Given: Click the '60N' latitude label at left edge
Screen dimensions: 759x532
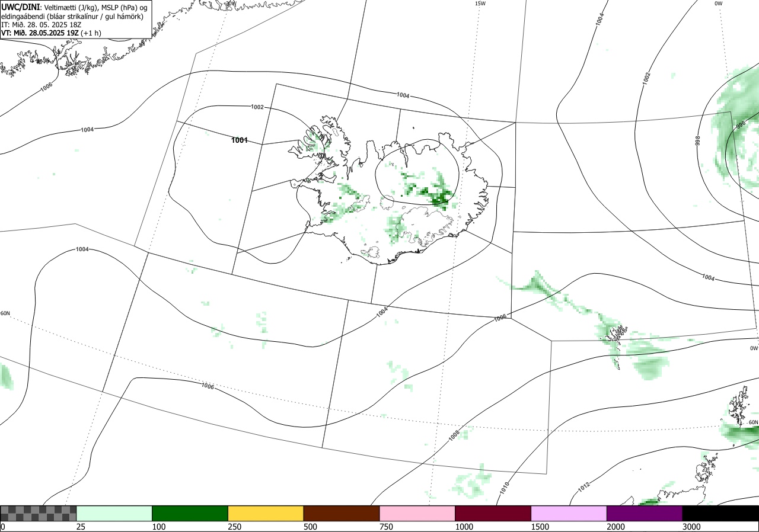Looking at the screenshot, I should [x=5, y=313].
